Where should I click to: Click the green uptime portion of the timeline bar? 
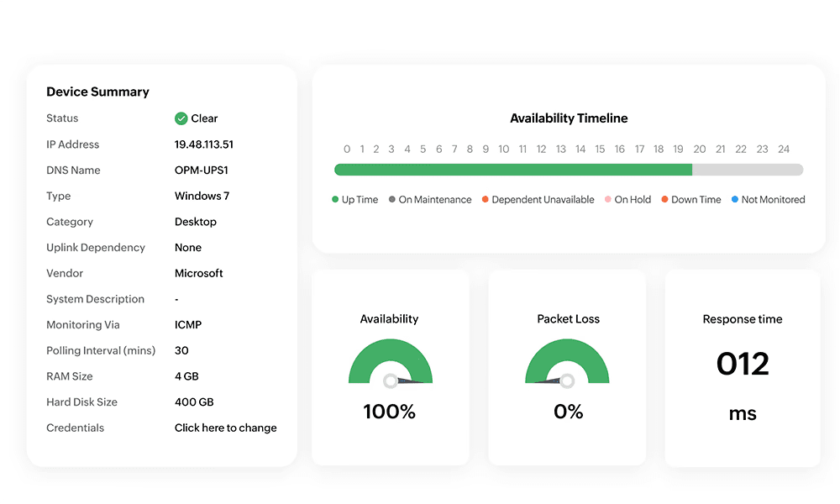[512, 170]
